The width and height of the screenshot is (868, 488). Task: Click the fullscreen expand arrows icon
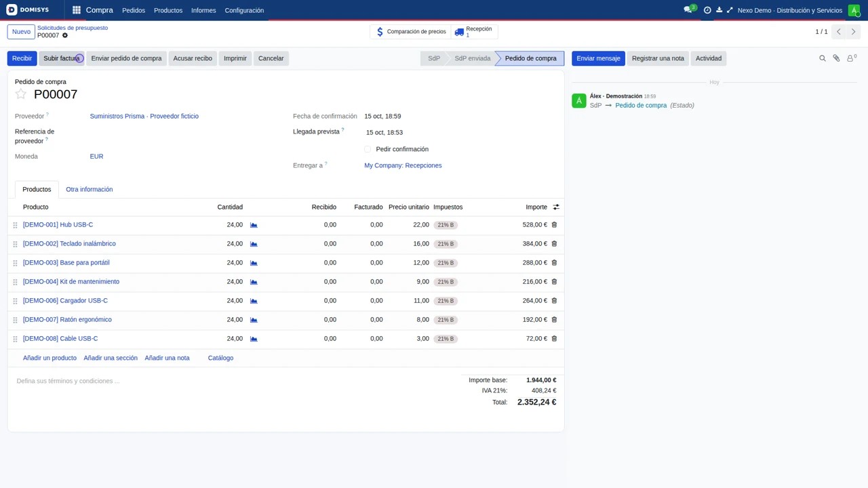[x=730, y=10]
